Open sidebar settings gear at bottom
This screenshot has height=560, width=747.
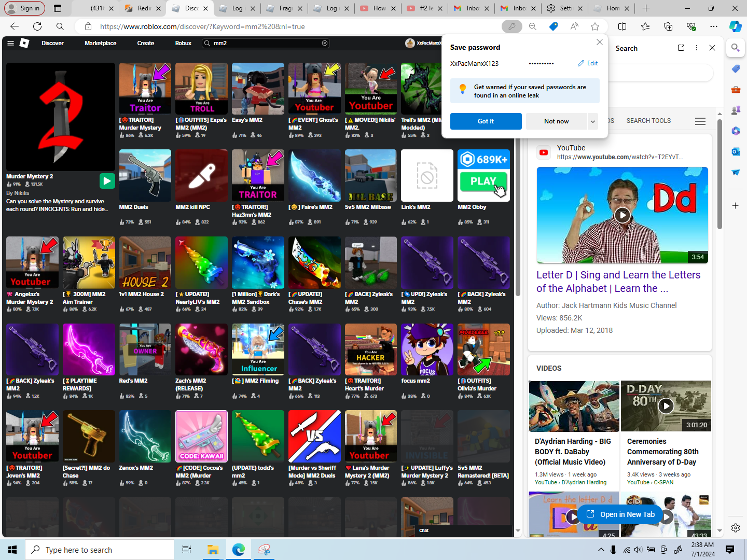pyautogui.click(x=736, y=528)
